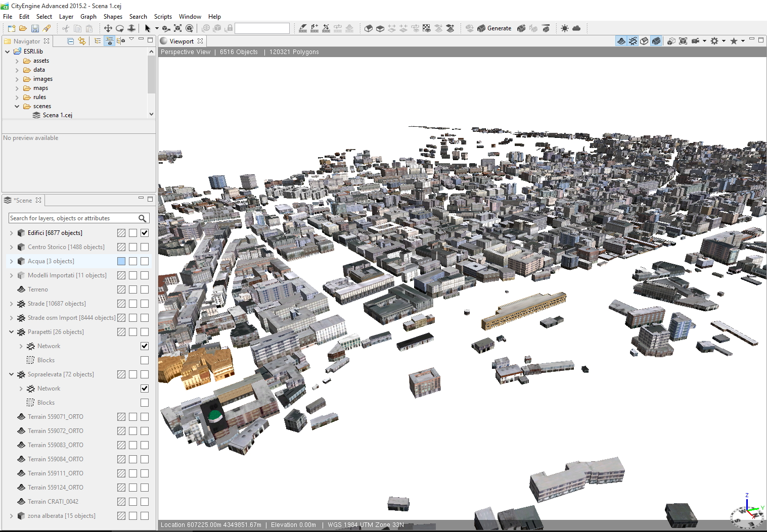Expand the assets folder in Navigator

[x=17, y=61]
